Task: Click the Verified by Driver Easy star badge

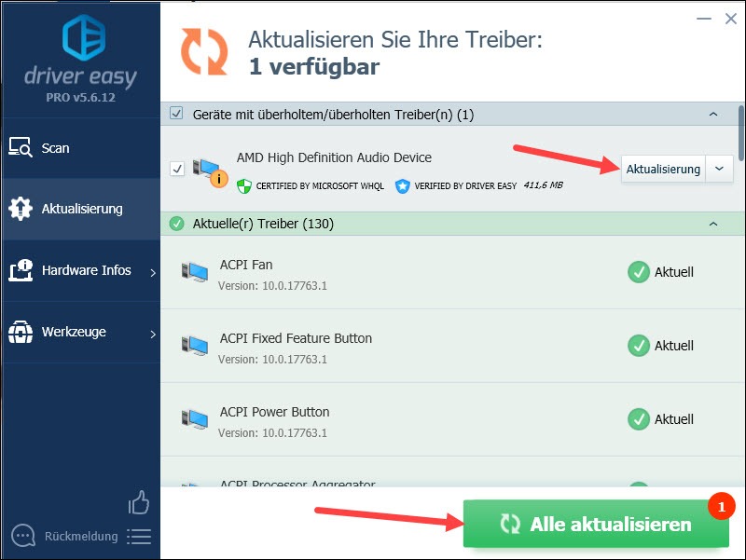Action: [403, 185]
